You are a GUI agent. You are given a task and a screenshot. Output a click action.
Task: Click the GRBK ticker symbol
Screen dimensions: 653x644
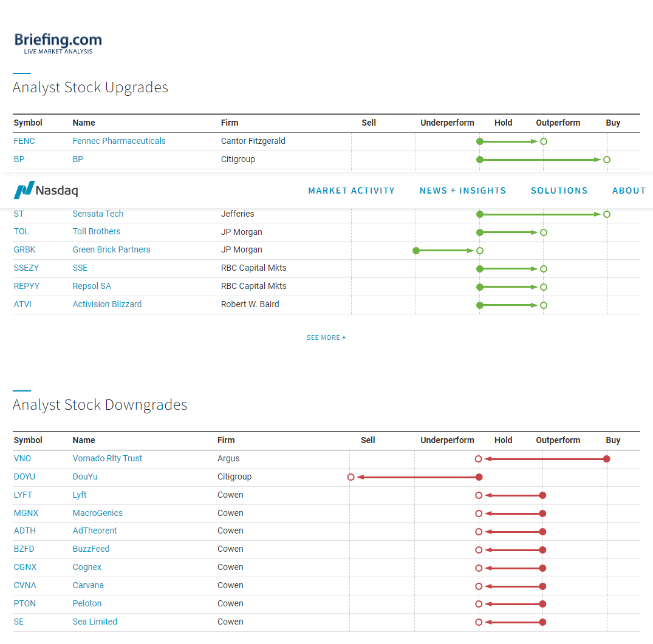coord(24,249)
